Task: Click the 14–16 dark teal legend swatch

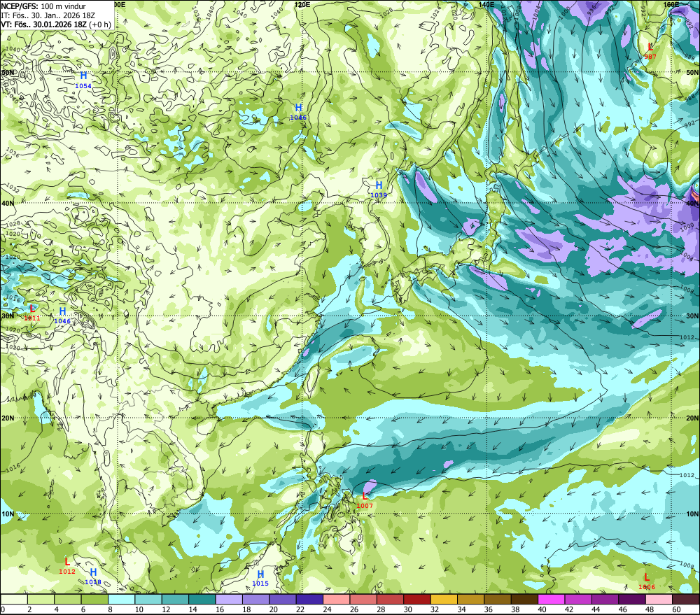Action: pos(202,599)
